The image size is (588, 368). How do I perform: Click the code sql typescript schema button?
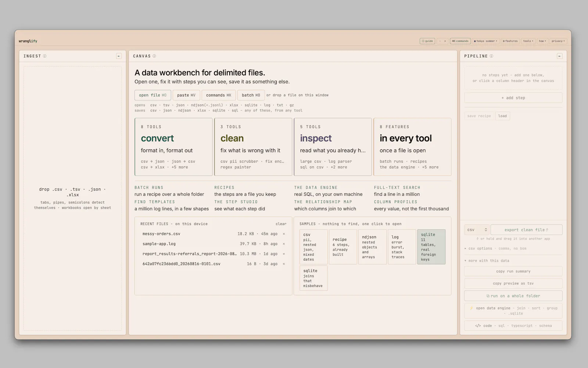[513, 326]
